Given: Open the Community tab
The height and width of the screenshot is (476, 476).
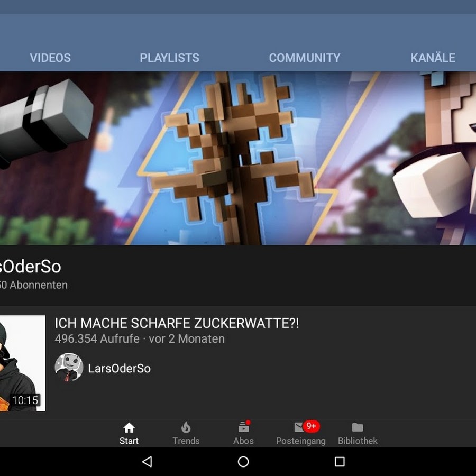Looking at the screenshot, I should tap(305, 58).
